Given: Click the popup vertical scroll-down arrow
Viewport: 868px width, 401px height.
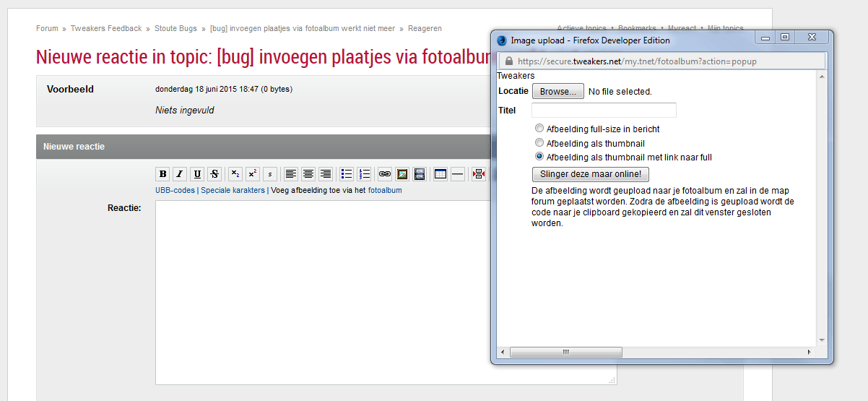Looking at the screenshot, I should point(822,340).
